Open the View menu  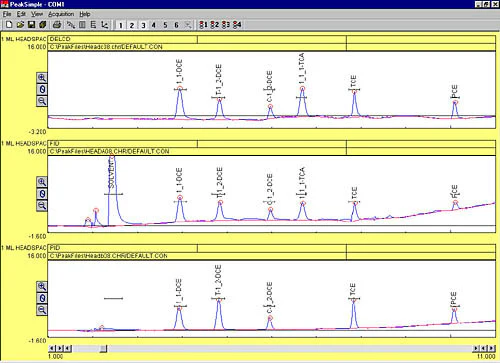pyautogui.click(x=37, y=14)
